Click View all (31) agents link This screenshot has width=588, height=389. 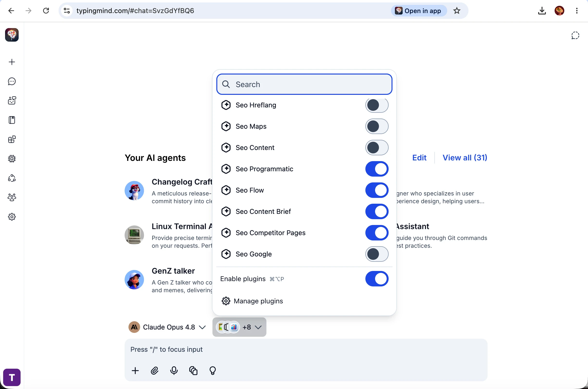click(465, 158)
